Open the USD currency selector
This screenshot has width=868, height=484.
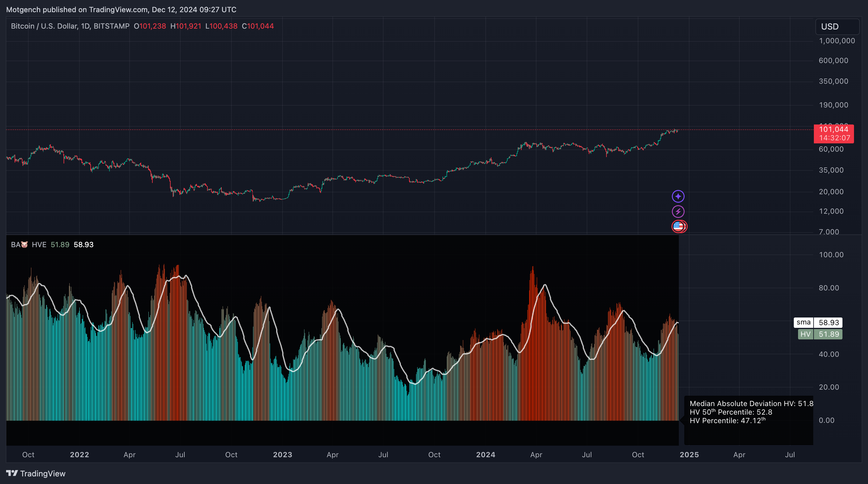[837, 26]
